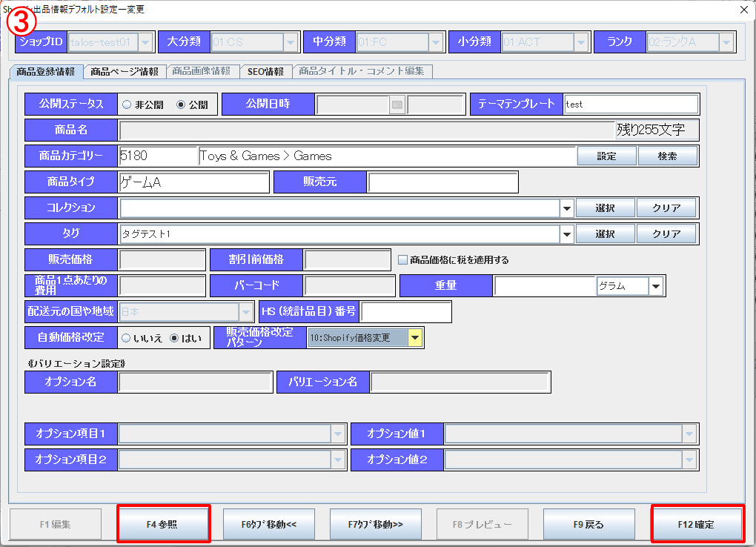Close the settings dialog window
Viewport: 756px width, 547px height.
coord(743,10)
